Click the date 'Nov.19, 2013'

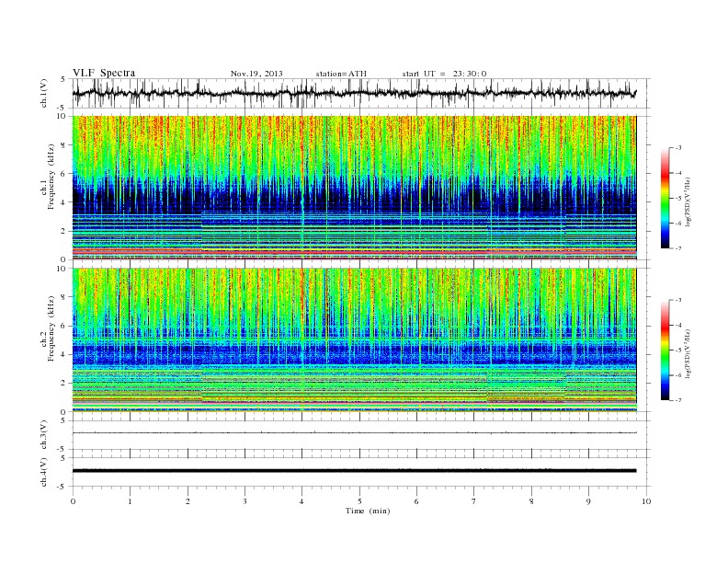[256, 74]
